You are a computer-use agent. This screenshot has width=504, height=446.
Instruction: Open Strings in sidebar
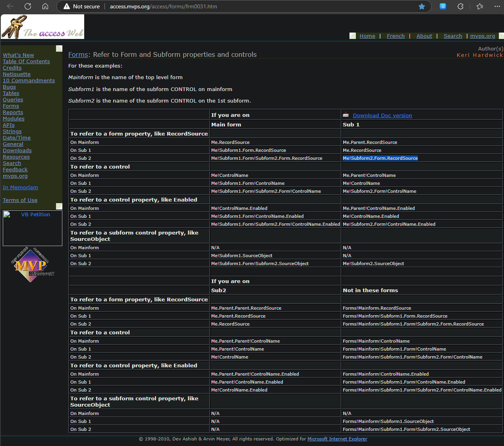coord(12,131)
